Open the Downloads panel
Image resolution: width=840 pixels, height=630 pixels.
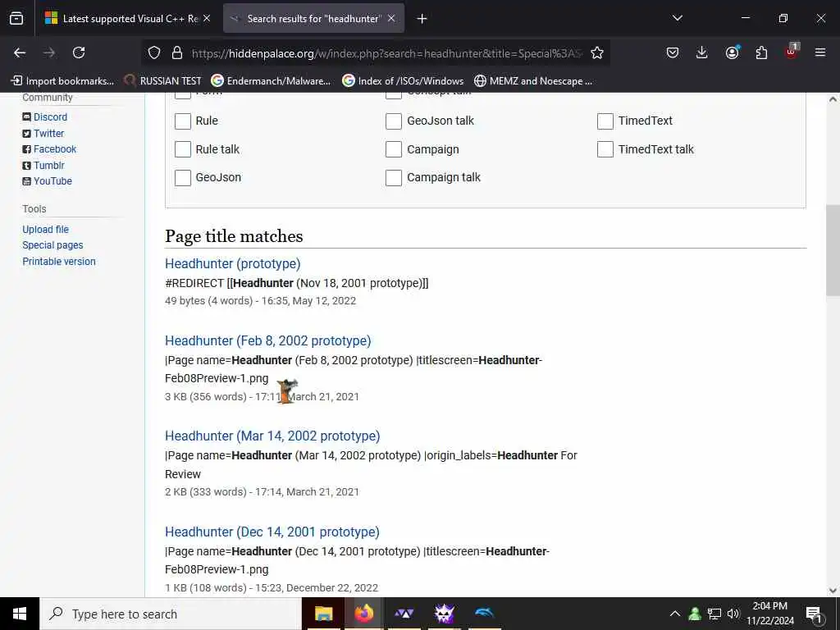coord(702,52)
